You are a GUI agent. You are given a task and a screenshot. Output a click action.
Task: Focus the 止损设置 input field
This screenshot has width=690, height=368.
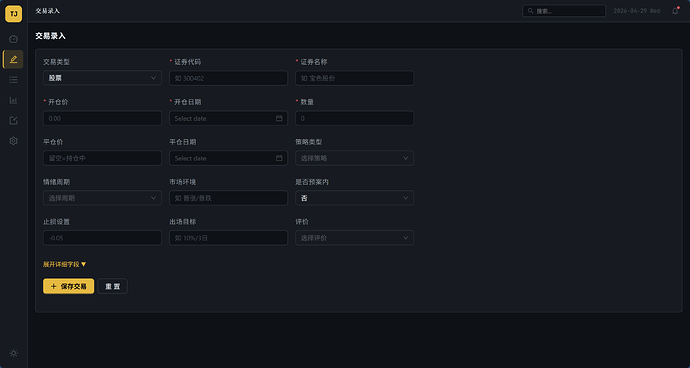102,238
